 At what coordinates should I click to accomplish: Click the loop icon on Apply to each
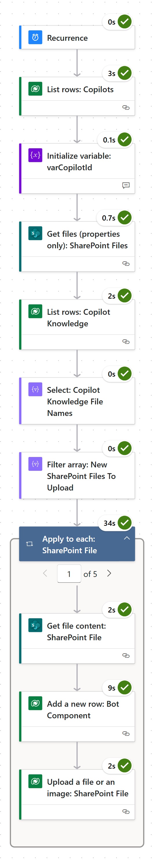[30, 544]
